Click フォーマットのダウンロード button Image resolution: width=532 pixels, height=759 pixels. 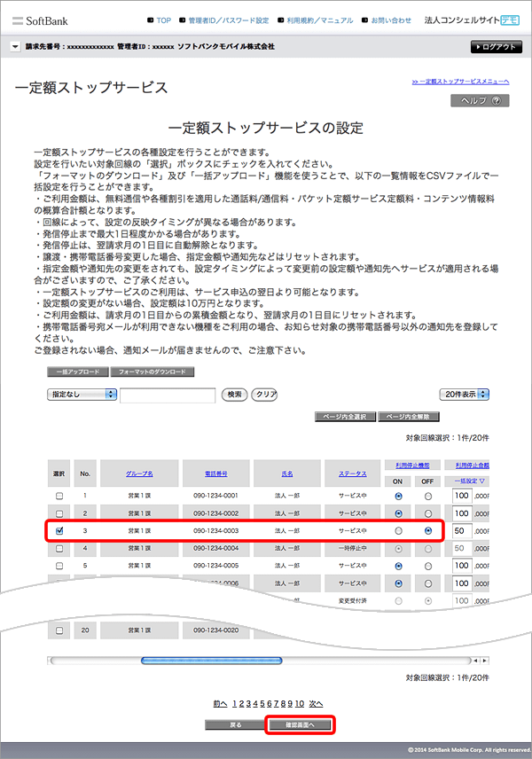coord(153,372)
